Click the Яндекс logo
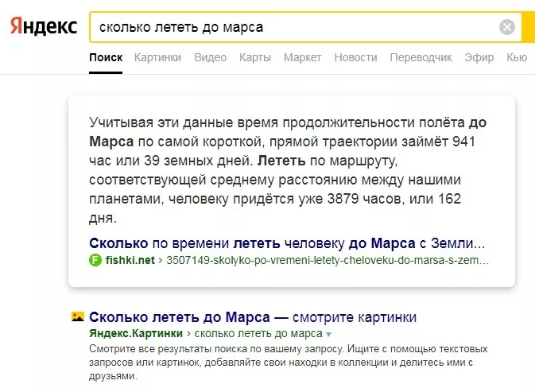The width and height of the screenshot is (535, 392). point(44,26)
